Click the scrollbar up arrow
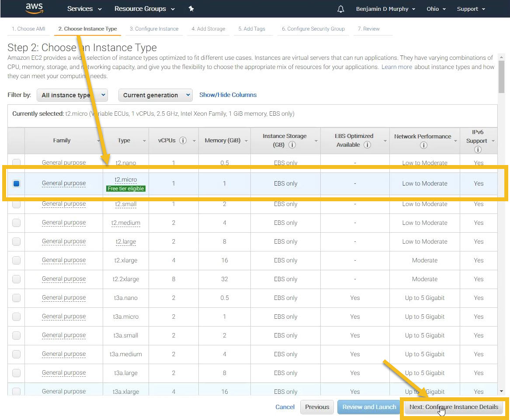This screenshot has height=420, width=510. point(501,57)
